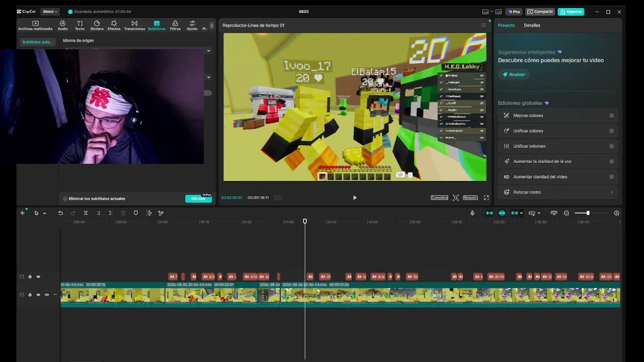Click the clip split-and-move timeline tool

tap(148, 213)
